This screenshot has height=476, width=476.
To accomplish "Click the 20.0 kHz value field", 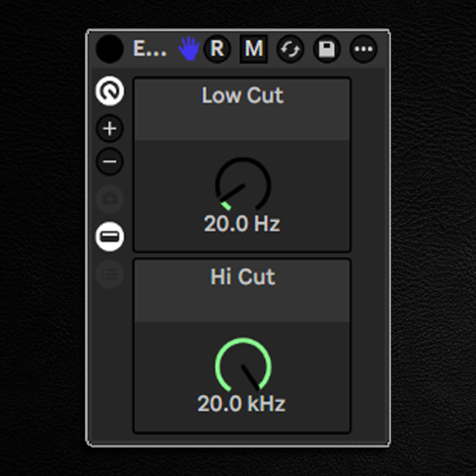I will coord(242,404).
